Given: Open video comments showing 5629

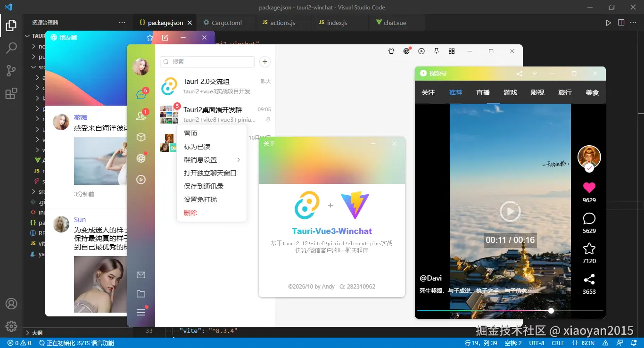Looking at the screenshot, I should click(x=589, y=218).
